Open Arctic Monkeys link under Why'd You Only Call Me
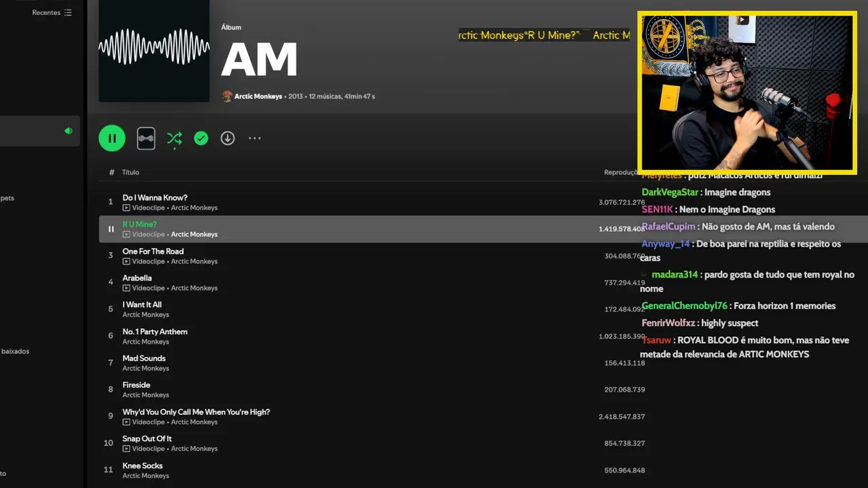 point(194,422)
